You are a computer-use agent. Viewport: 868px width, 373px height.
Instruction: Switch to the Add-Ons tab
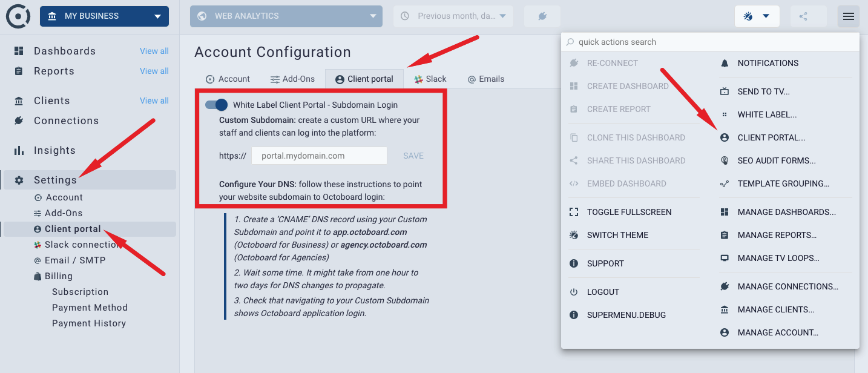point(292,79)
